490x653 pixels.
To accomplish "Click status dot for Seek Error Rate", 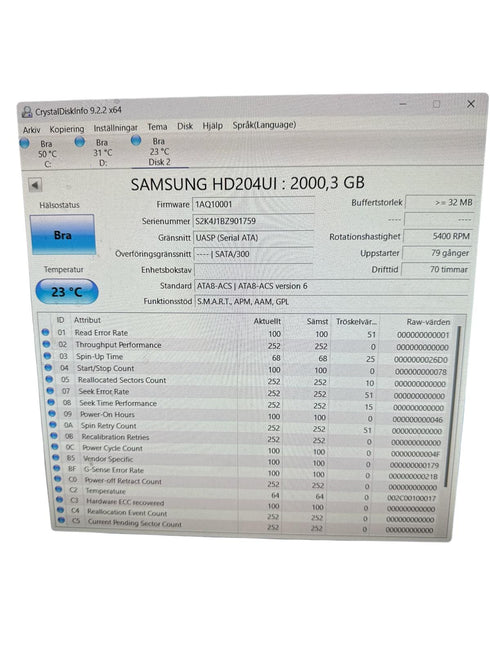I will 50,391.
